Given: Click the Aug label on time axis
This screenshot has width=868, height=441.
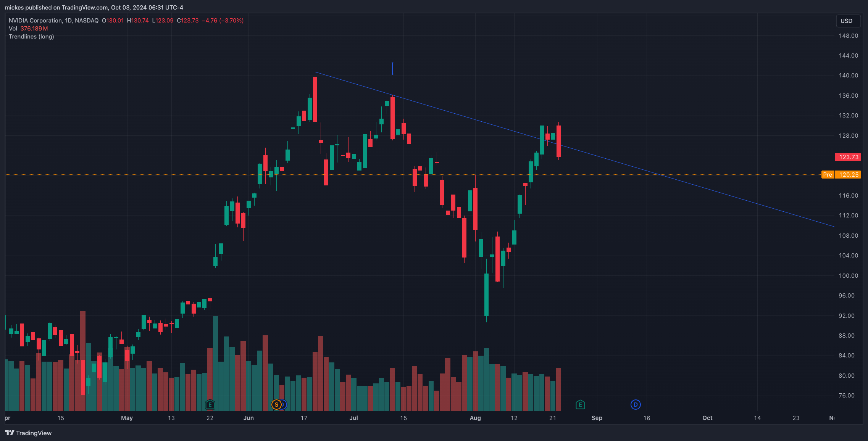Looking at the screenshot, I should [475, 418].
